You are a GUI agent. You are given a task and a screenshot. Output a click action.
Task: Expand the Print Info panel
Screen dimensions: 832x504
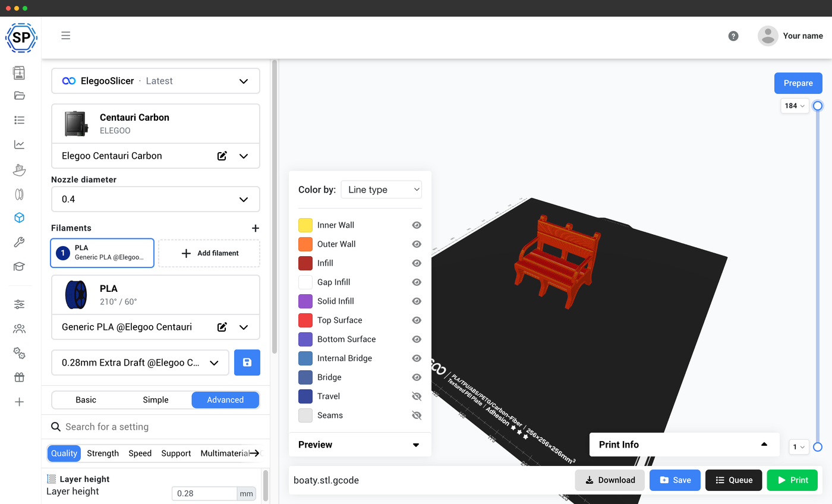[x=684, y=445]
